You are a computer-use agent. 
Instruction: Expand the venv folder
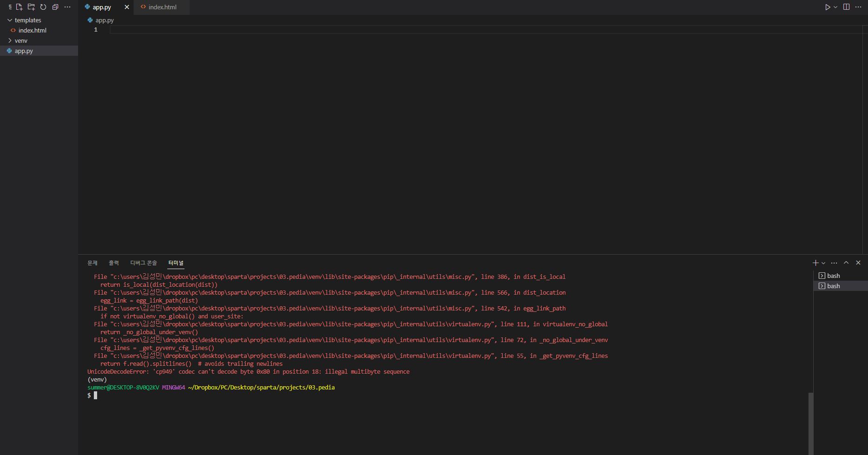pos(39,40)
